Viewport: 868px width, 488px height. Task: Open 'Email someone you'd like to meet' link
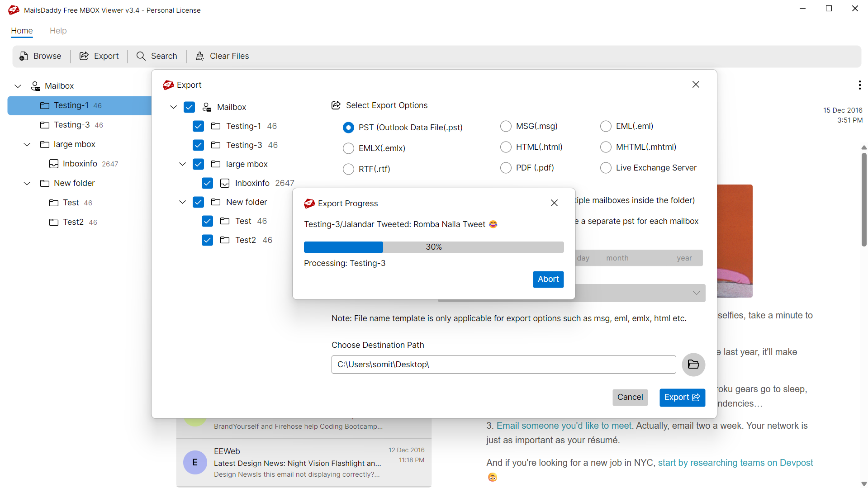coord(564,426)
